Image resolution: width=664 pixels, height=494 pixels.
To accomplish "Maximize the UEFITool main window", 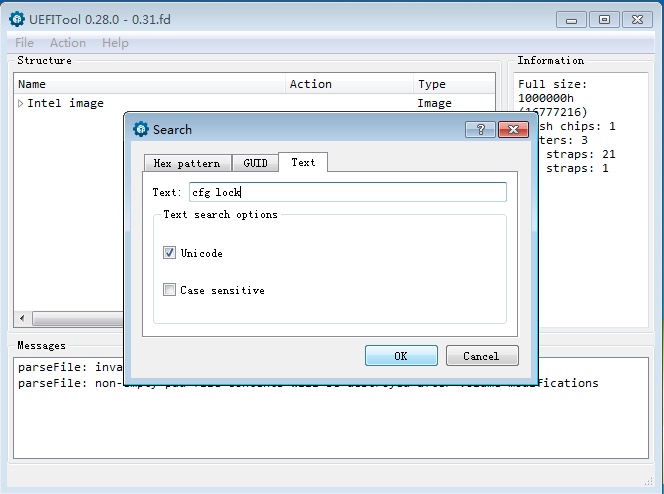I will click(604, 20).
